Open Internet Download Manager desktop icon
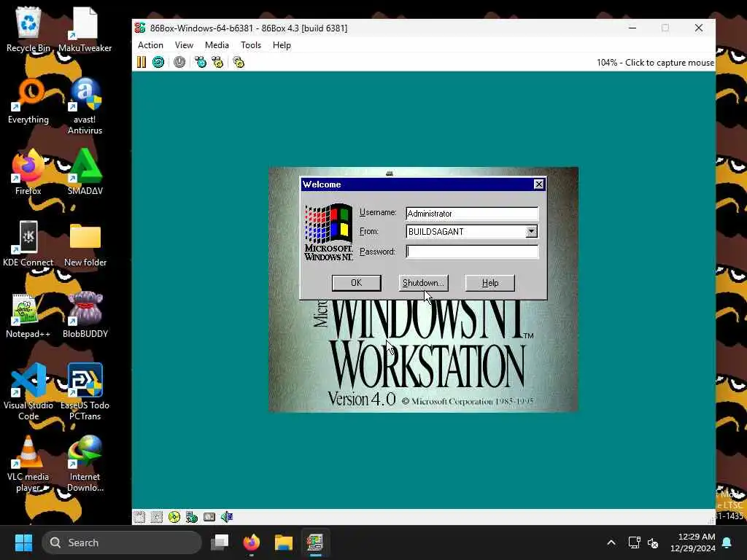This screenshot has width=747, height=560. point(85,463)
